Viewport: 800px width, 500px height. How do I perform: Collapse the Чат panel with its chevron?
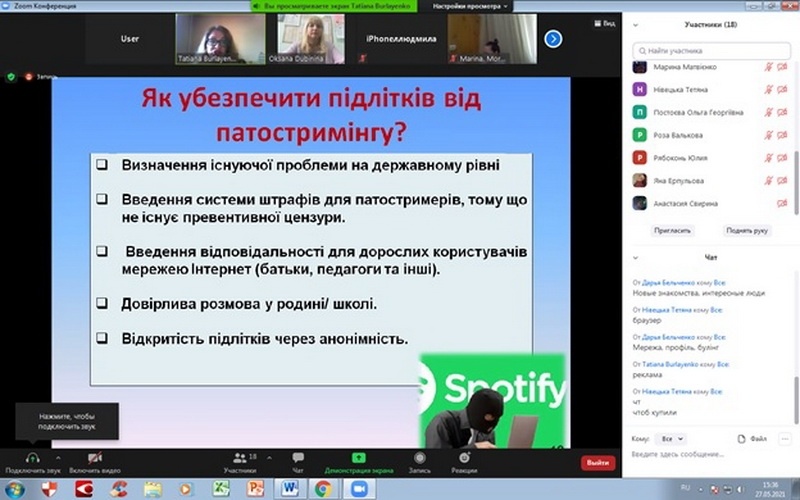638,258
